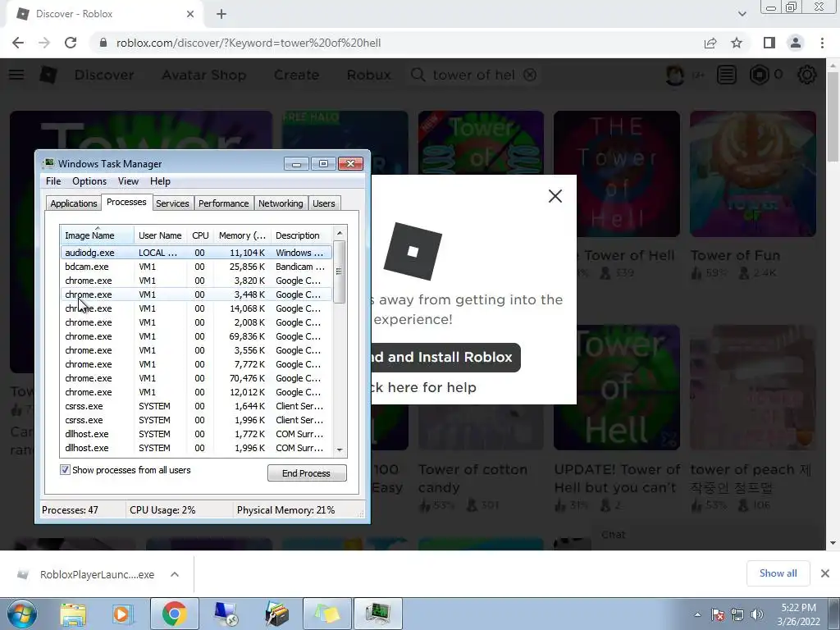
Task: Open Chrome side panel icon
Action: (x=769, y=43)
